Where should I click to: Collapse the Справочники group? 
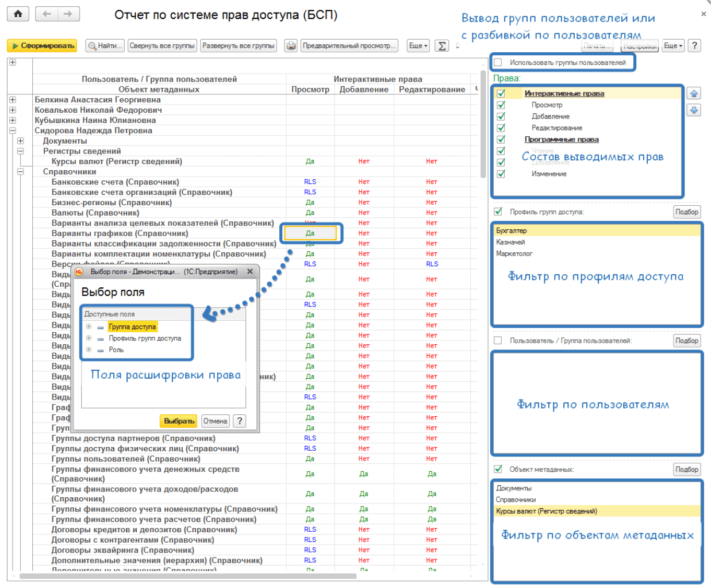pos(21,172)
